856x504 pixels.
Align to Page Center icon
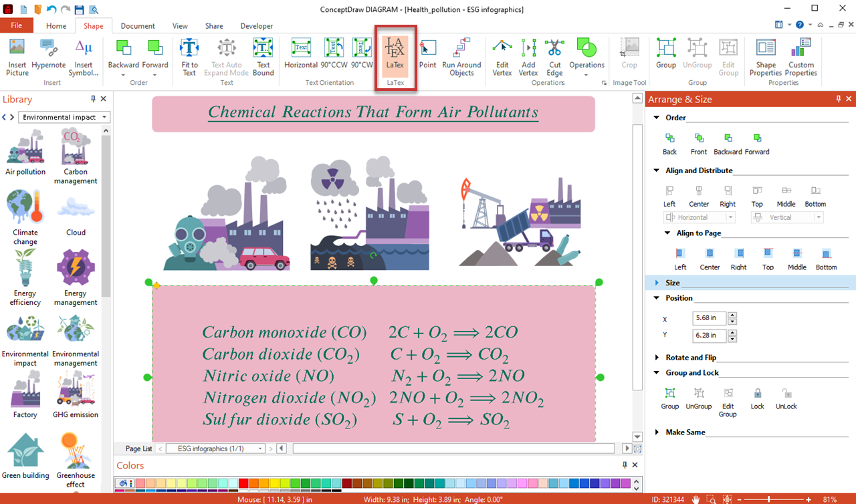710,253
